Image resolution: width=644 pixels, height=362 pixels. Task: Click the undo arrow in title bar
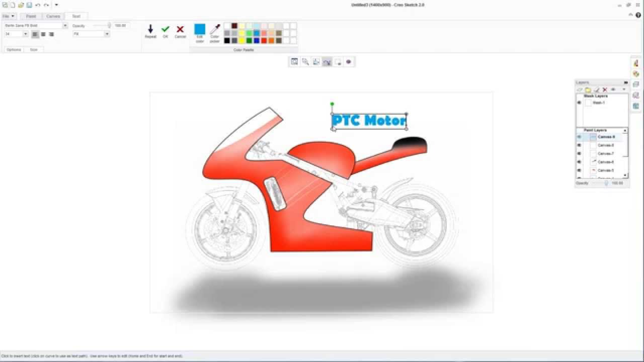pos(38,5)
